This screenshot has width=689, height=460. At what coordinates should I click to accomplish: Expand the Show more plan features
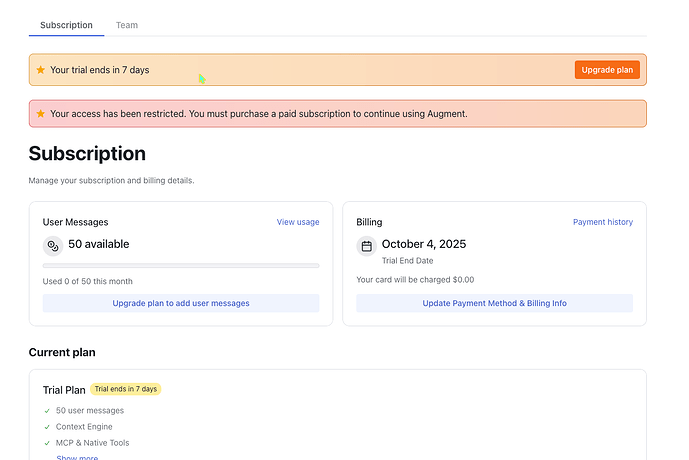point(77,457)
